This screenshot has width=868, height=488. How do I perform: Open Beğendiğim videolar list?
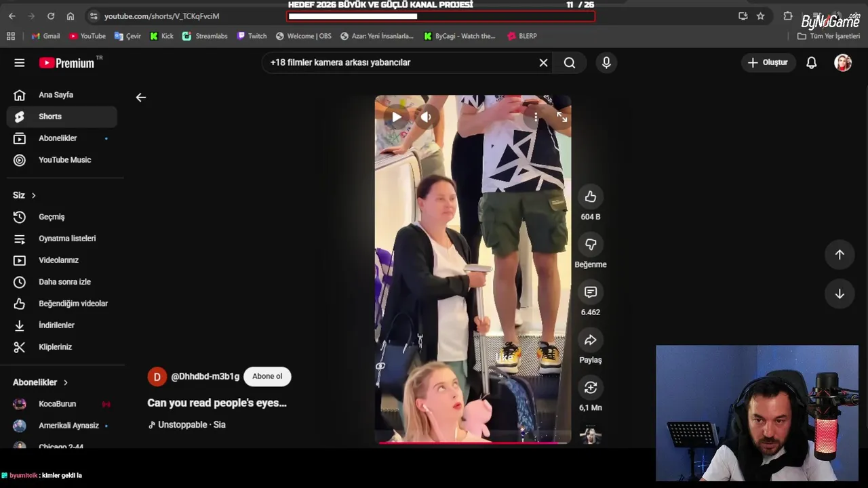[62, 304]
